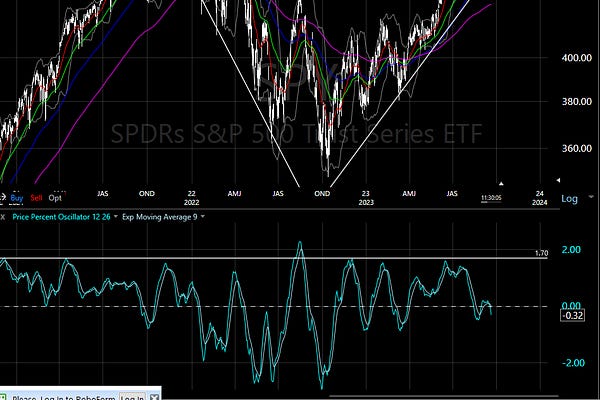The height and width of the screenshot is (400, 600).
Task: Click the -0.32 current oscillator value box
Action: click(572, 315)
